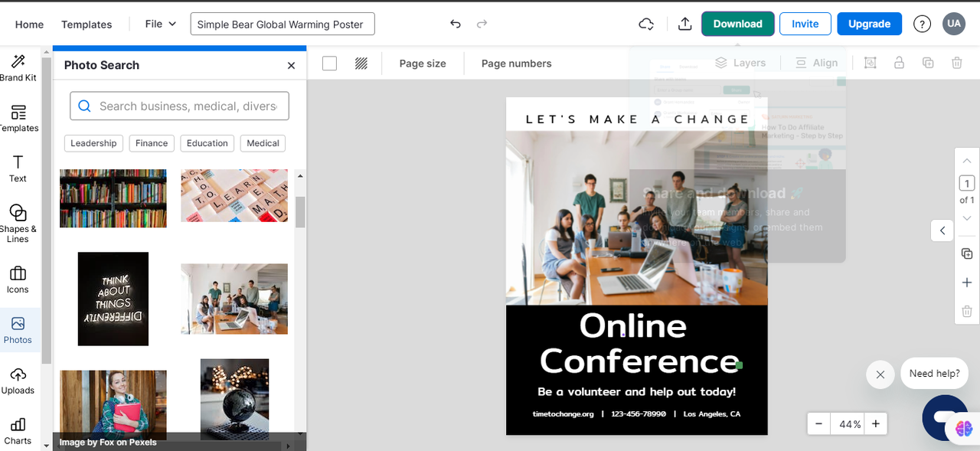Image resolution: width=980 pixels, height=451 pixels.
Task: Open the Uploads panel
Action: [x=18, y=381]
